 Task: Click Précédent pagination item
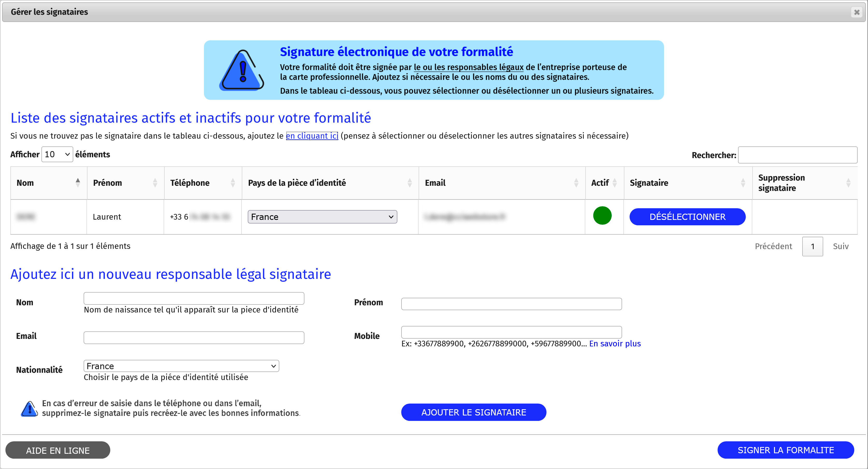[773, 247]
